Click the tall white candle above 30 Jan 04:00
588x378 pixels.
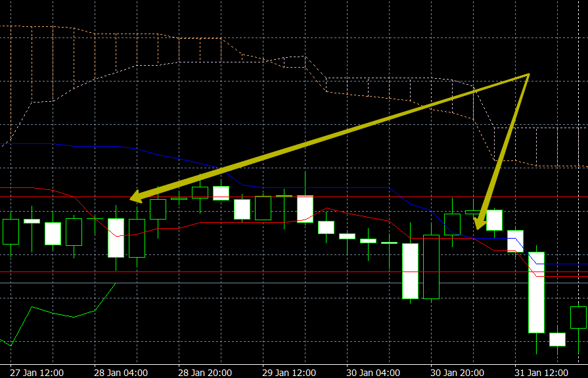coord(410,271)
